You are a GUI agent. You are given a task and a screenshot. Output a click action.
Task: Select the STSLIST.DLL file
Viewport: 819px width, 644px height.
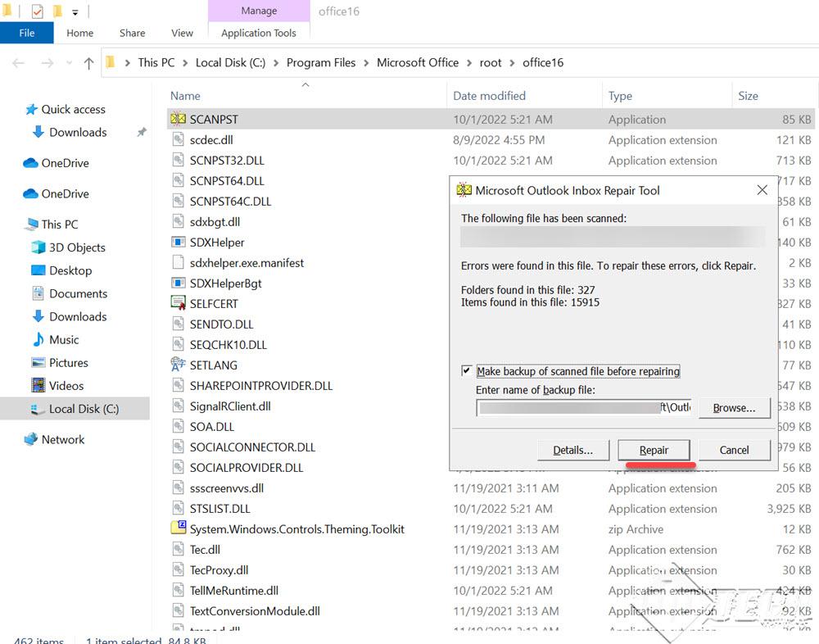[219, 508]
